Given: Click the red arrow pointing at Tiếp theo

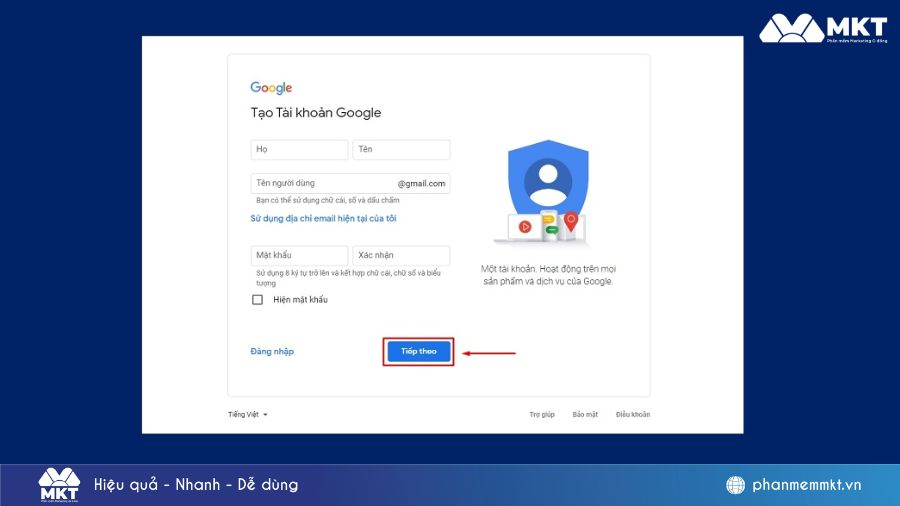Looking at the screenshot, I should 489,352.
